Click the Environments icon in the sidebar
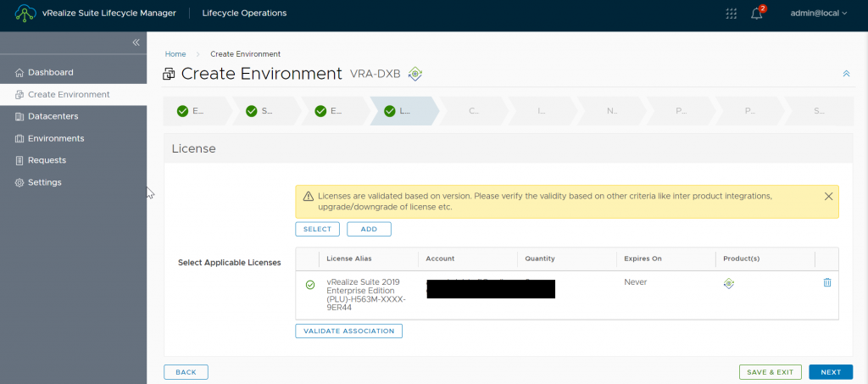 19,138
